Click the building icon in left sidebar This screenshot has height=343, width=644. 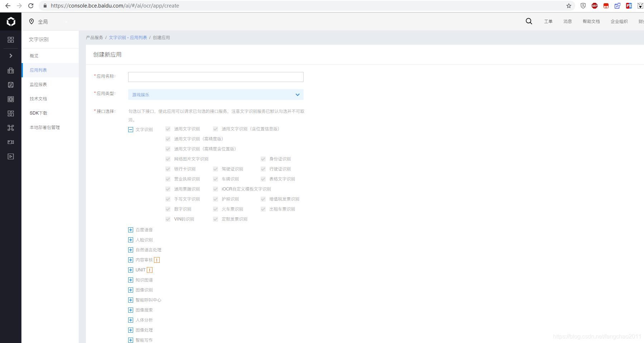tap(11, 71)
